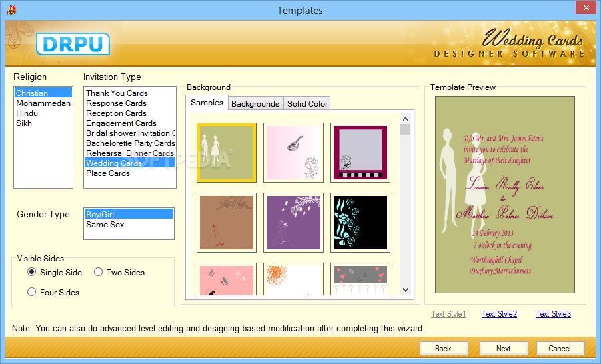Click the samples scrollbar down arrow
601x364 pixels.
pyautogui.click(x=405, y=290)
